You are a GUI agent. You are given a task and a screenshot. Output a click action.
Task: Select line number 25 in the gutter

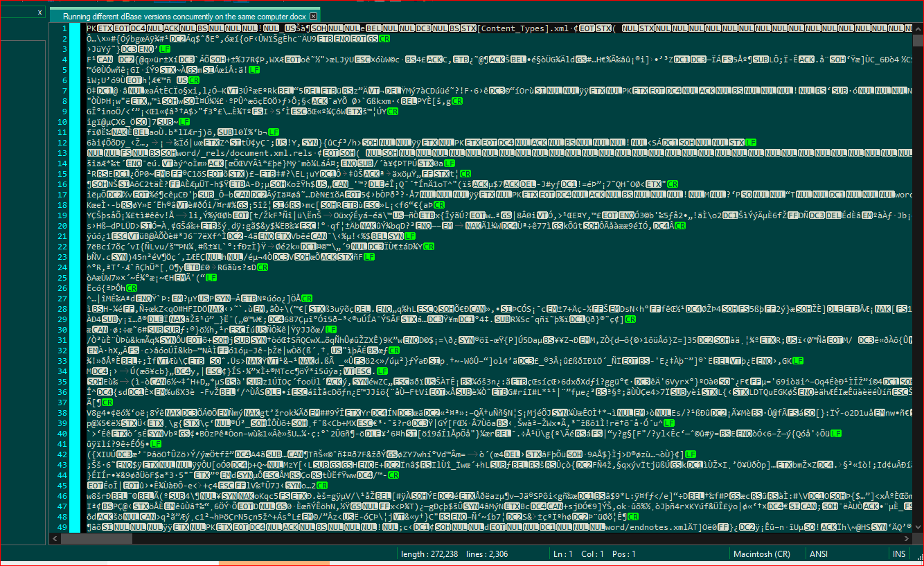click(64, 278)
